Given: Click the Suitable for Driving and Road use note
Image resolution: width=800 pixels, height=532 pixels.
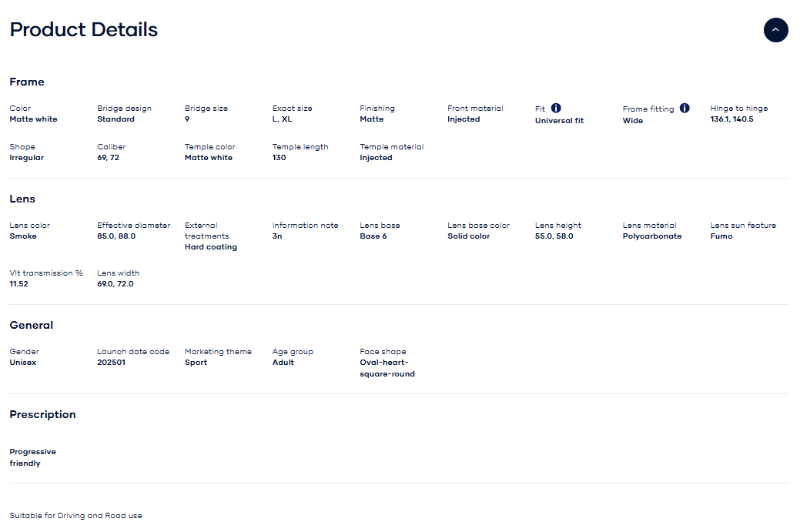Looking at the screenshot, I should [75, 515].
